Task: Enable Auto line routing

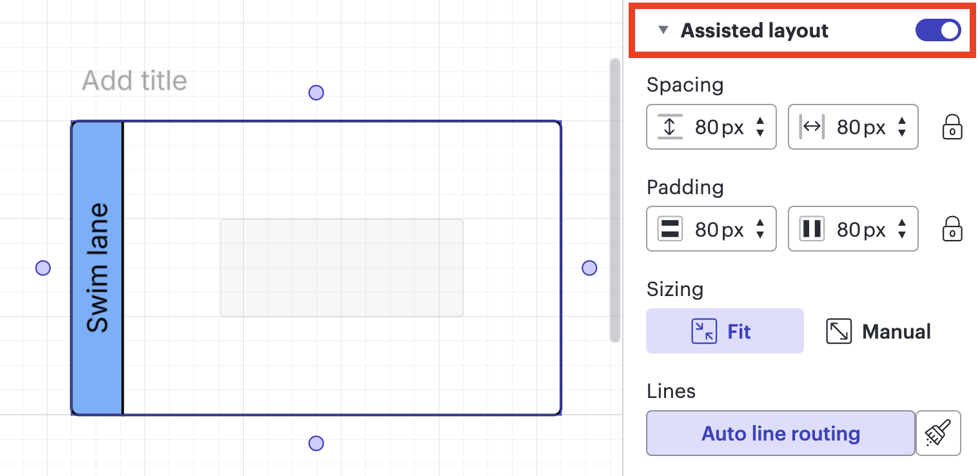Action: (x=779, y=433)
